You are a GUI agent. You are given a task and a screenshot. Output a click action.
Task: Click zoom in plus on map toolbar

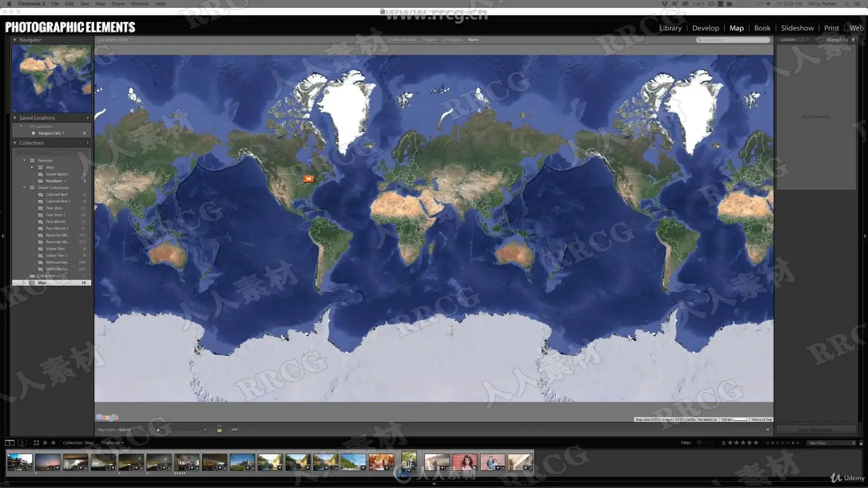tap(205, 430)
